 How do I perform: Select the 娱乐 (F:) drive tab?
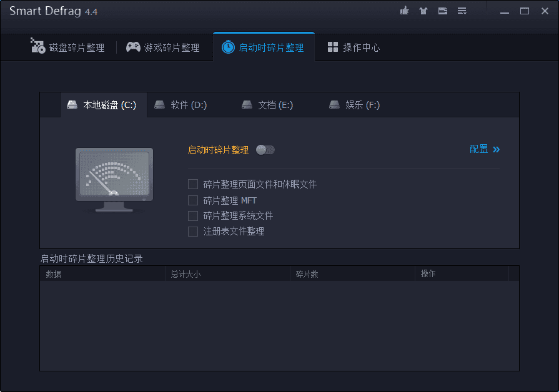coord(354,105)
